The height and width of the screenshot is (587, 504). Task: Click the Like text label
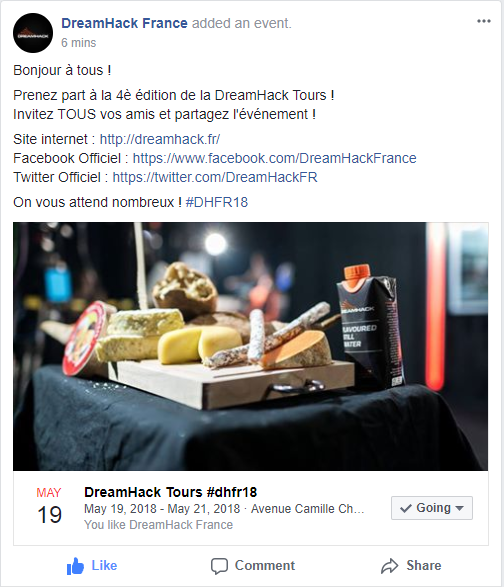click(104, 565)
